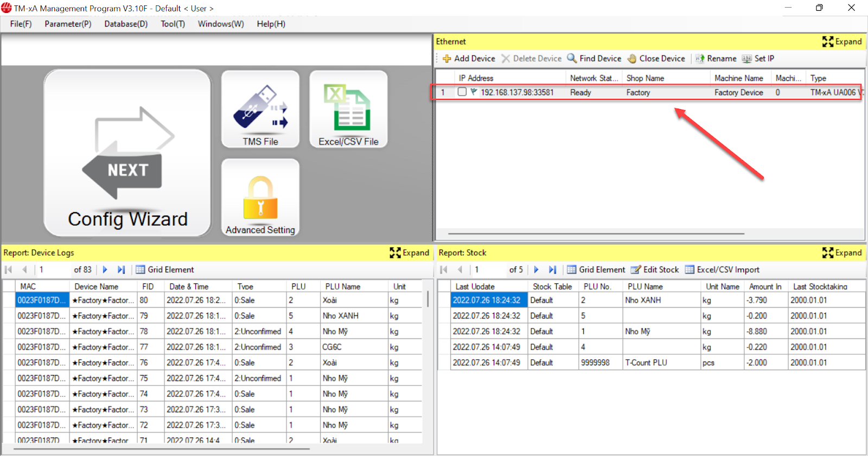Click Edit Stock button
The image size is (868, 456).
coord(655,270)
